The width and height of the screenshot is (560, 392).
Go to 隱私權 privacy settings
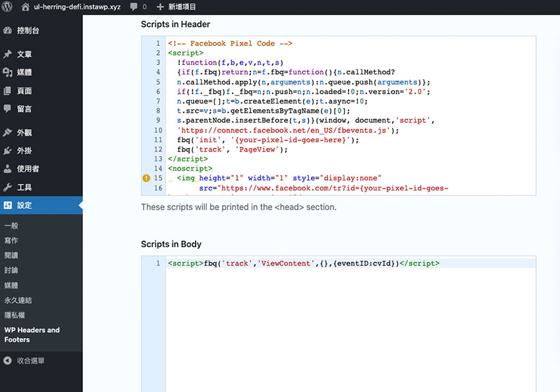[14, 315]
